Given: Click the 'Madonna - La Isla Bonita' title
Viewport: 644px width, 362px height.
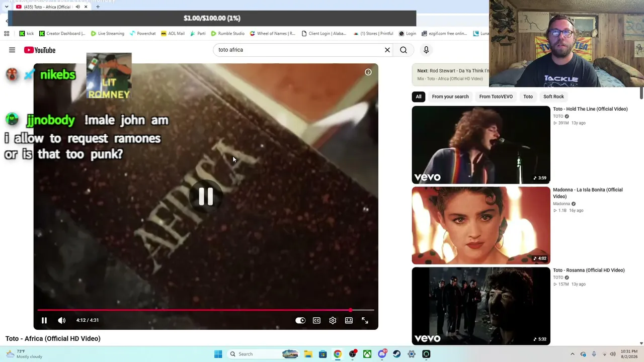Looking at the screenshot, I should click(x=588, y=193).
